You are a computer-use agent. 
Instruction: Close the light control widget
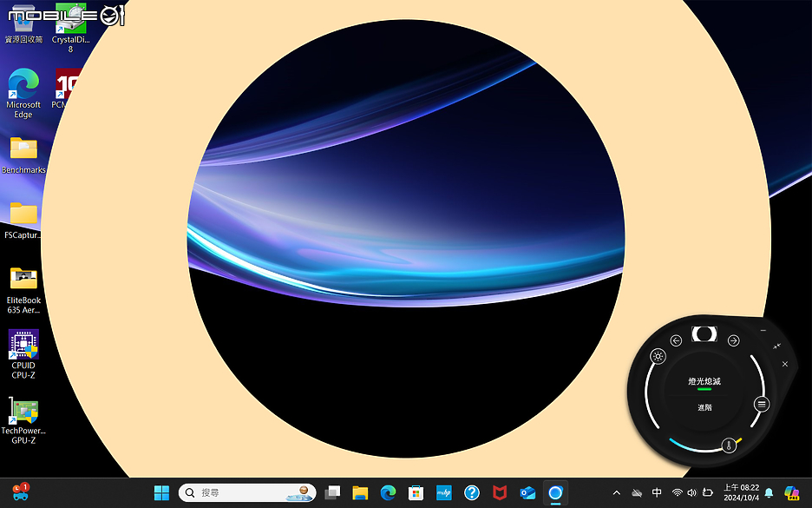(784, 364)
